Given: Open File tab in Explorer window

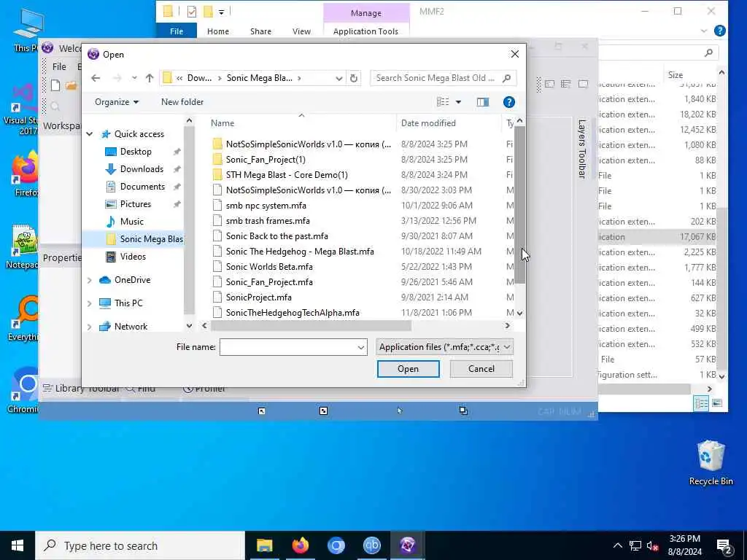Looking at the screenshot, I should pos(177,31).
